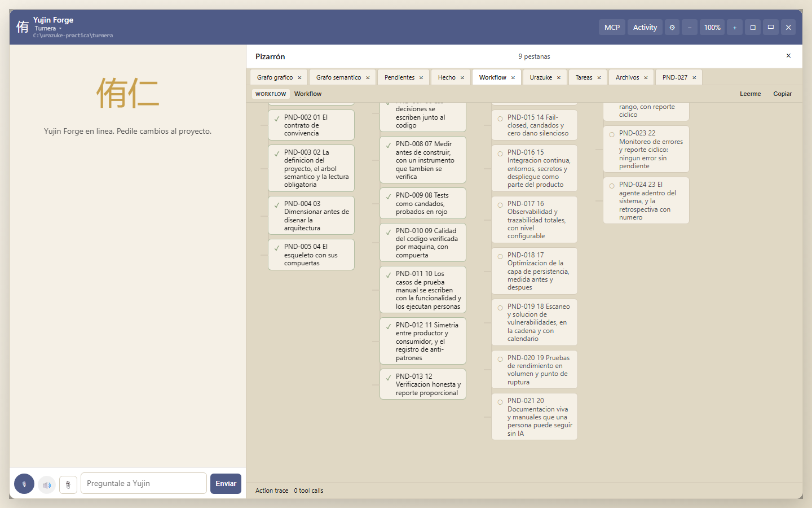Viewport: 812px width, 508px height.
Task: Toggle checkmark on PND-003 card
Action: (x=276, y=154)
